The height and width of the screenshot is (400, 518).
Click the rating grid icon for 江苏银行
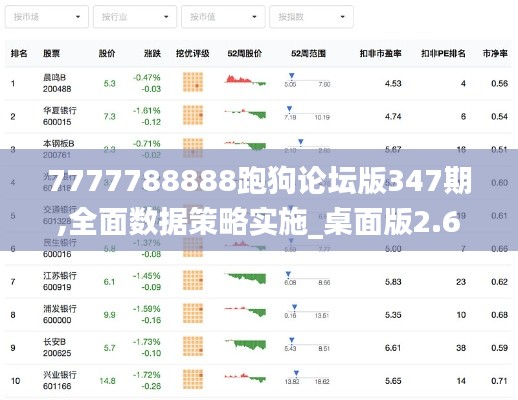[x=193, y=280]
